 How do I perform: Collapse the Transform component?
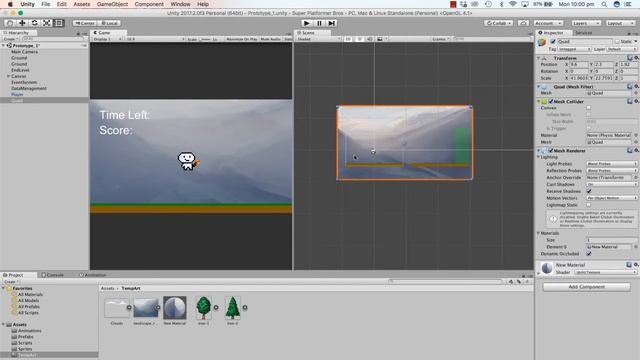pos(538,58)
